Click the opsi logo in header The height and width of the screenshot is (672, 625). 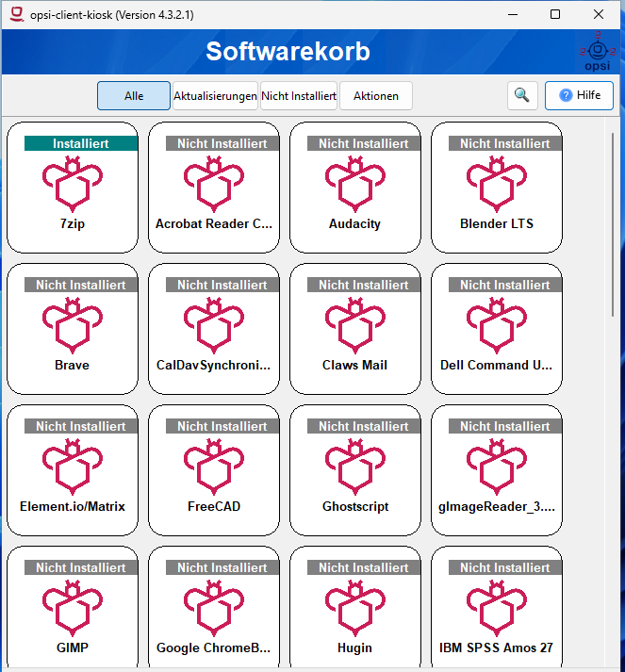point(598,51)
